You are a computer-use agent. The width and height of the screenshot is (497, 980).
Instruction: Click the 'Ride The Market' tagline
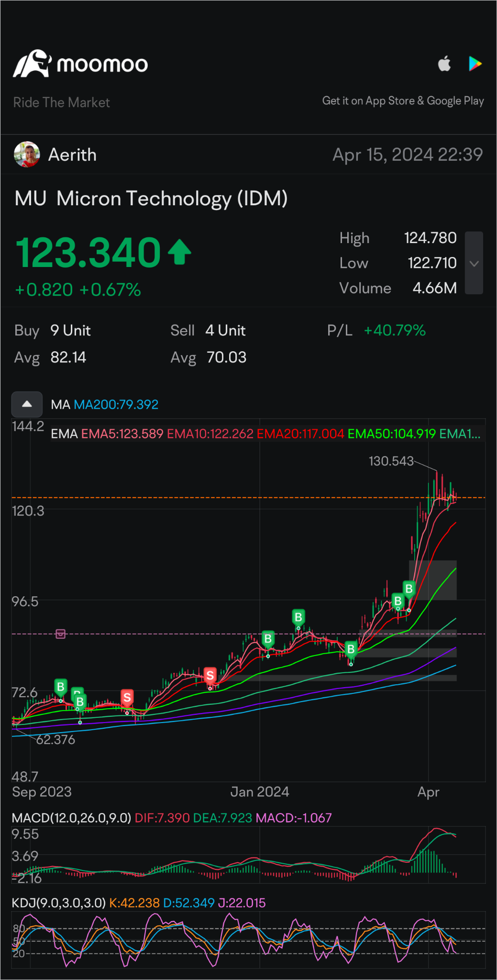pyautogui.click(x=61, y=102)
